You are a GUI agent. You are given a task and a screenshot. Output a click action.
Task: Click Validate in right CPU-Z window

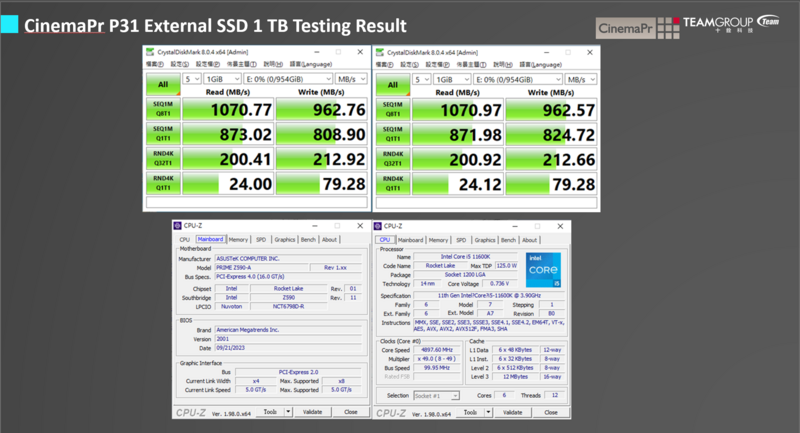[512, 412]
